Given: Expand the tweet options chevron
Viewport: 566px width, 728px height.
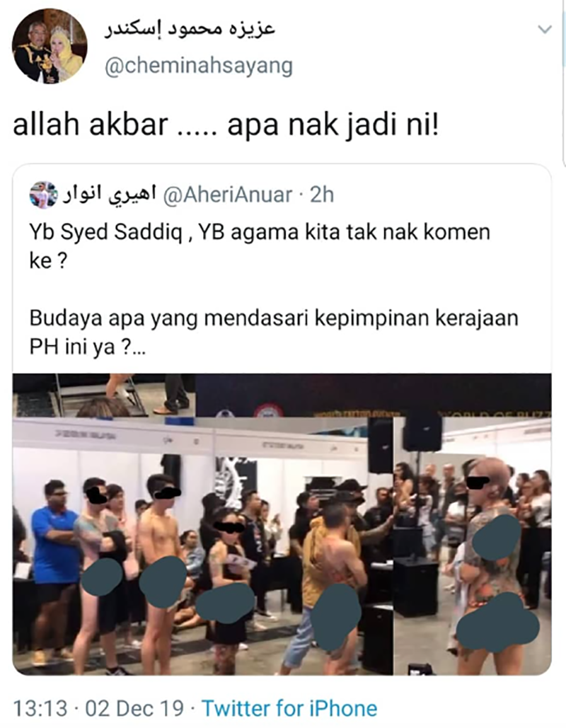Looking at the screenshot, I should tap(545, 30).
